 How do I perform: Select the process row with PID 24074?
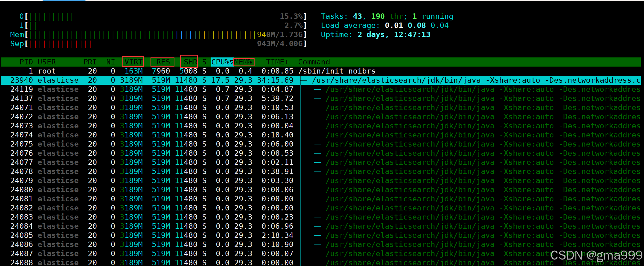click(x=321, y=135)
